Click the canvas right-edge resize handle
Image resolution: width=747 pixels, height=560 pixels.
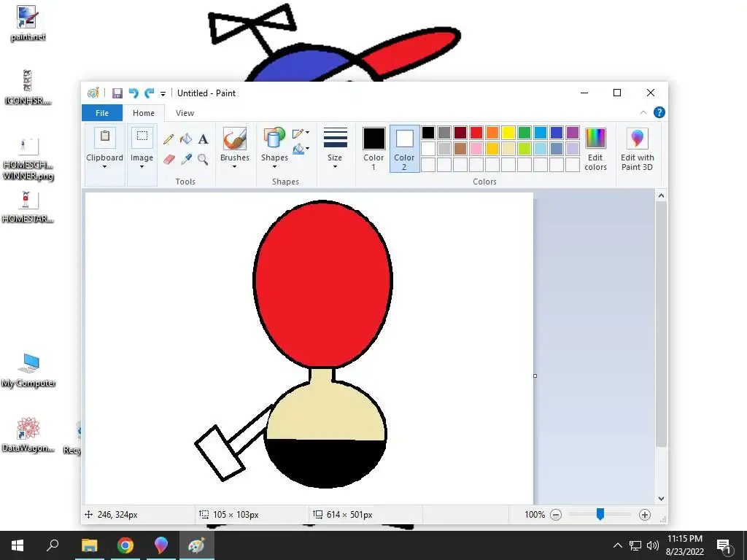535,376
